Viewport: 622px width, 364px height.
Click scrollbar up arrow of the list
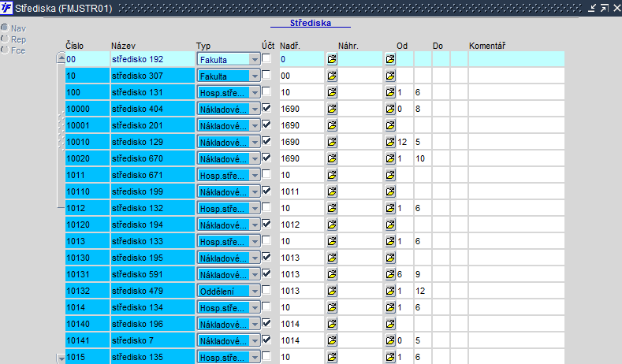[61, 58]
